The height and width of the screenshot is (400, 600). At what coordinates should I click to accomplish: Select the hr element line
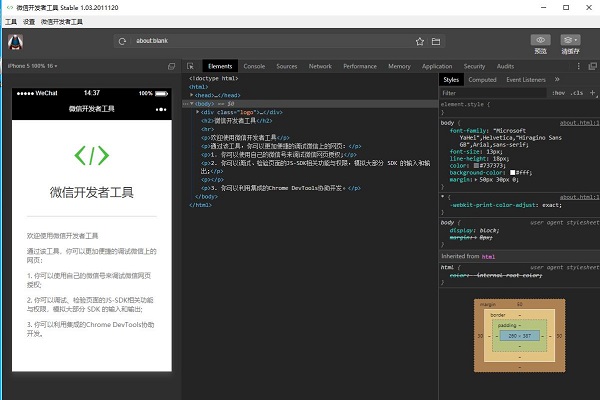tap(207, 129)
